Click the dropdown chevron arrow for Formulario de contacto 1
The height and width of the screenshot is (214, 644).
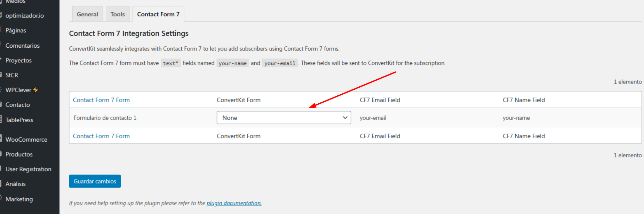tap(345, 118)
